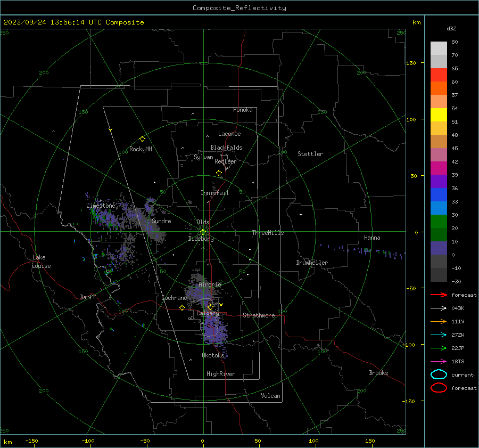The height and width of the screenshot is (448, 479).
Task: Click the red forecast ellipse legend icon
Action: point(439,388)
